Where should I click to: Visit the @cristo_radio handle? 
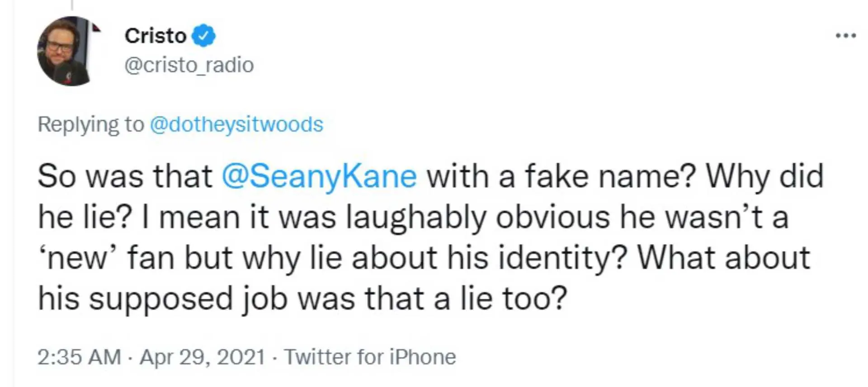189,65
